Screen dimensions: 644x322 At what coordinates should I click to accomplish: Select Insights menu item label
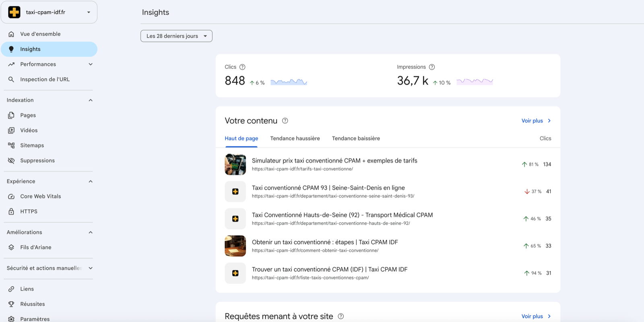click(x=30, y=49)
